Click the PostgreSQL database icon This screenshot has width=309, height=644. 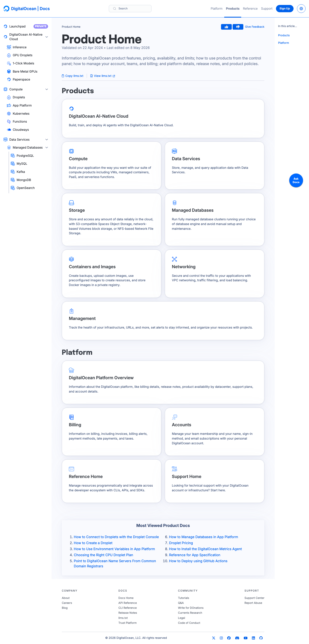pos(13,155)
